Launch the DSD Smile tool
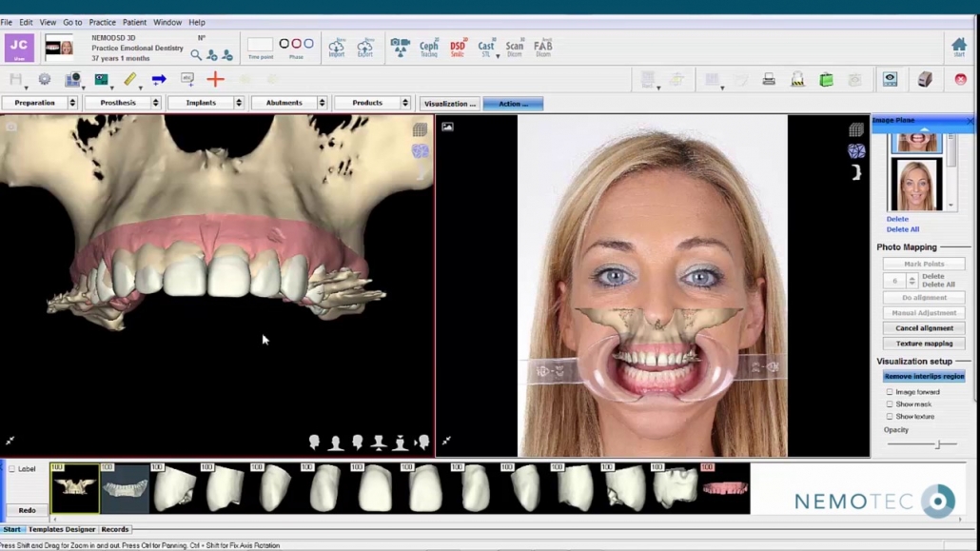This screenshot has width=980, height=551. [x=458, y=48]
